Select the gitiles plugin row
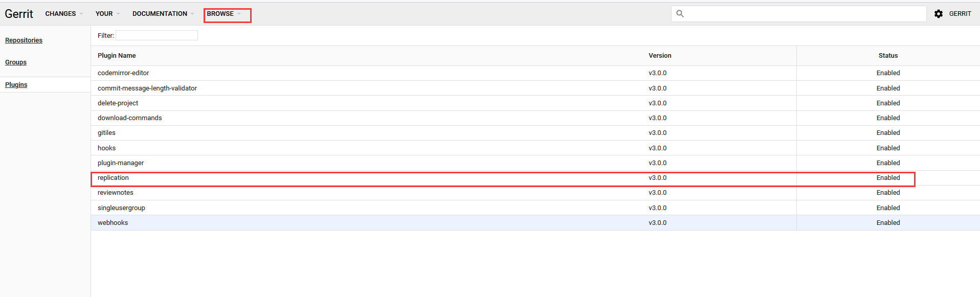The height and width of the screenshot is (297, 980). point(106,132)
